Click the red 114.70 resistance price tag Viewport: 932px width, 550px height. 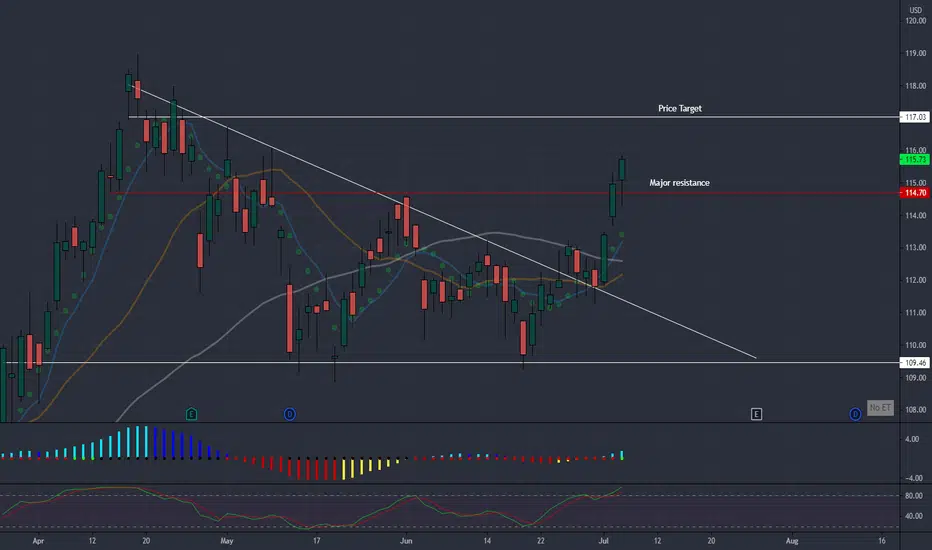[x=915, y=193]
